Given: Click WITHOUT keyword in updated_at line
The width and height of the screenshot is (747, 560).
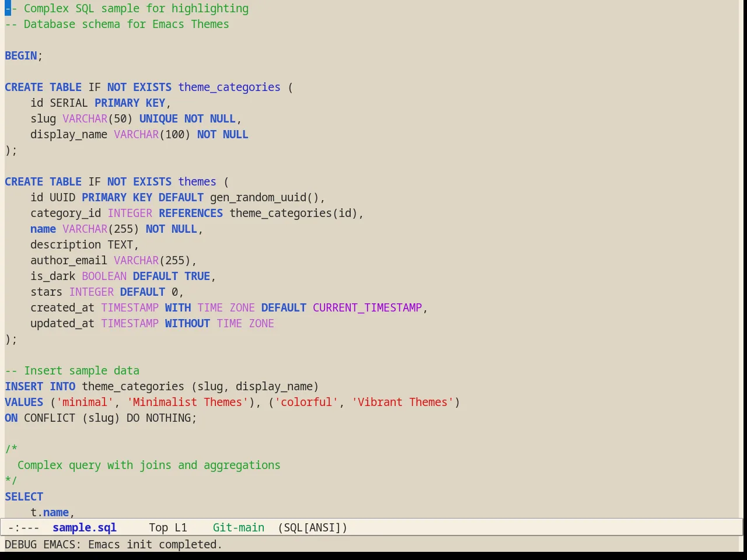Looking at the screenshot, I should (187, 323).
